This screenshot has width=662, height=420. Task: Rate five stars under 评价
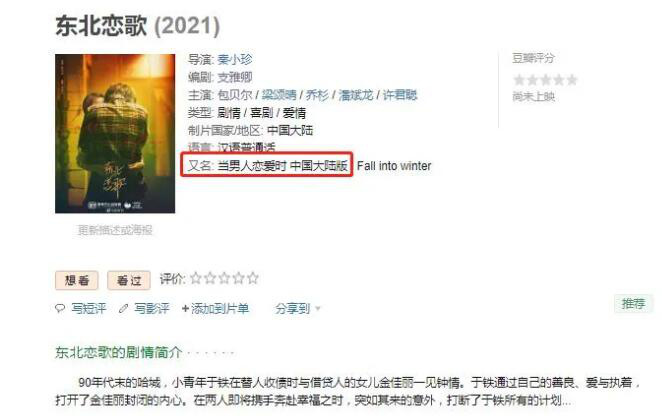coord(253,278)
